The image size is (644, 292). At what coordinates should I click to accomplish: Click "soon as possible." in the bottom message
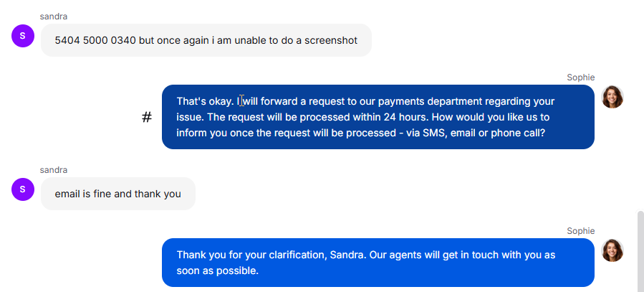click(x=218, y=270)
